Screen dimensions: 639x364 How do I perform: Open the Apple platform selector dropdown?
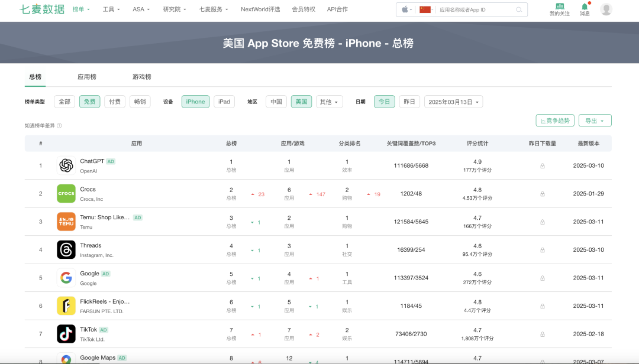406,10
